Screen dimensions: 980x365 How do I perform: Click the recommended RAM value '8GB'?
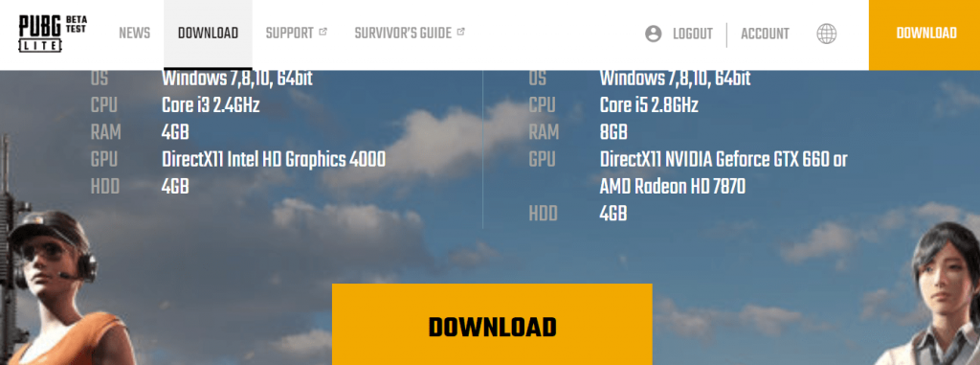click(x=613, y=133)
